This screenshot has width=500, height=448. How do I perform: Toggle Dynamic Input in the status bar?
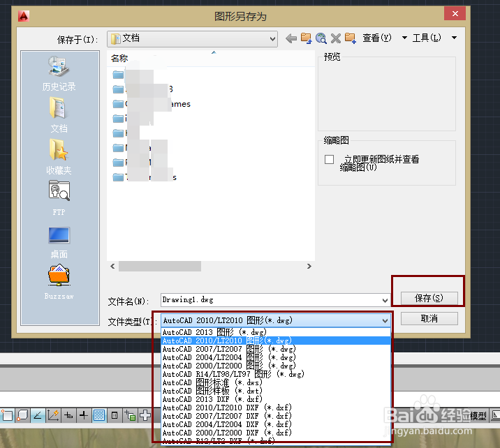coord(68,415)
